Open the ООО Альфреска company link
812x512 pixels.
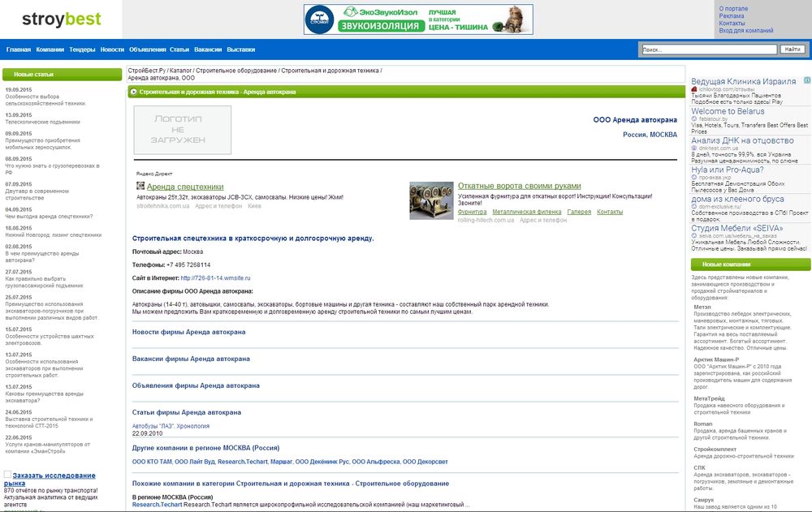pyautogui.click(x=376, y=462)
